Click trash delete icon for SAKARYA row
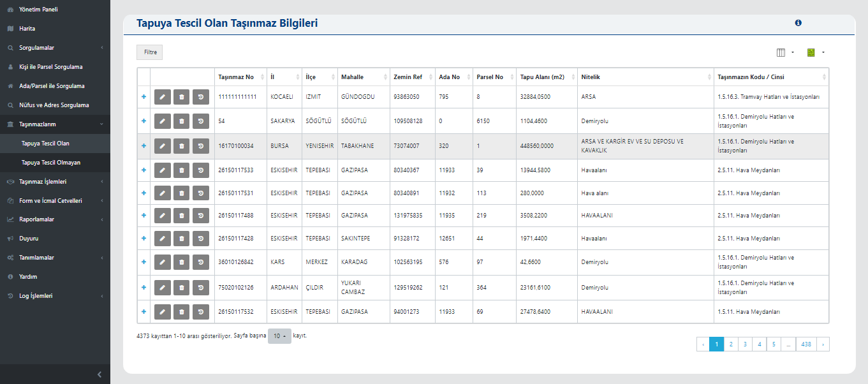Image resolution: width=868 pixels, height=384 pixels. pyautogui.click(x=182, y=121)
